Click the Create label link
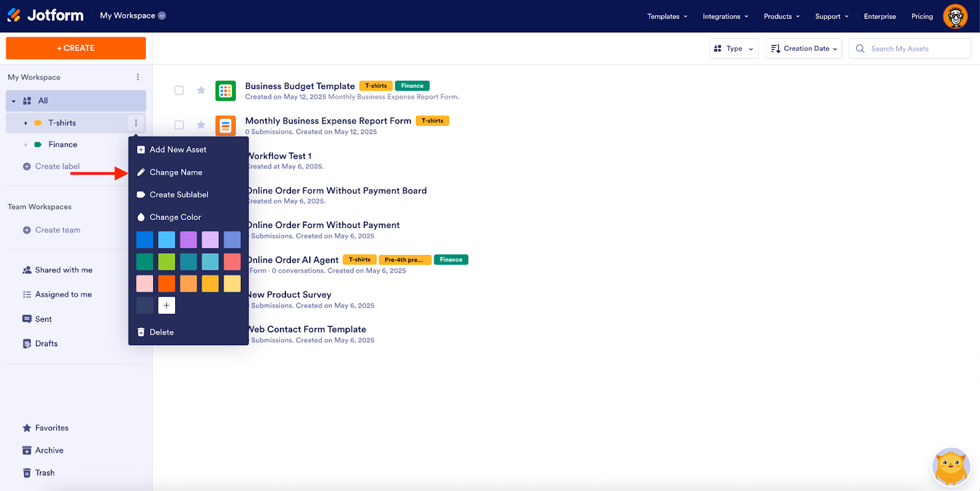The width and height of the screenshot is (980, 491). [58, 166]
